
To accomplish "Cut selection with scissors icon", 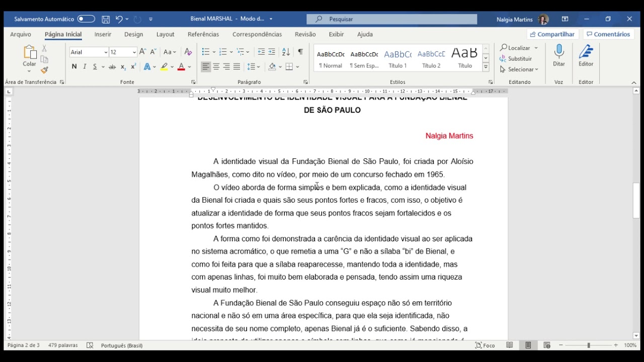I will [x=44, y=49].
